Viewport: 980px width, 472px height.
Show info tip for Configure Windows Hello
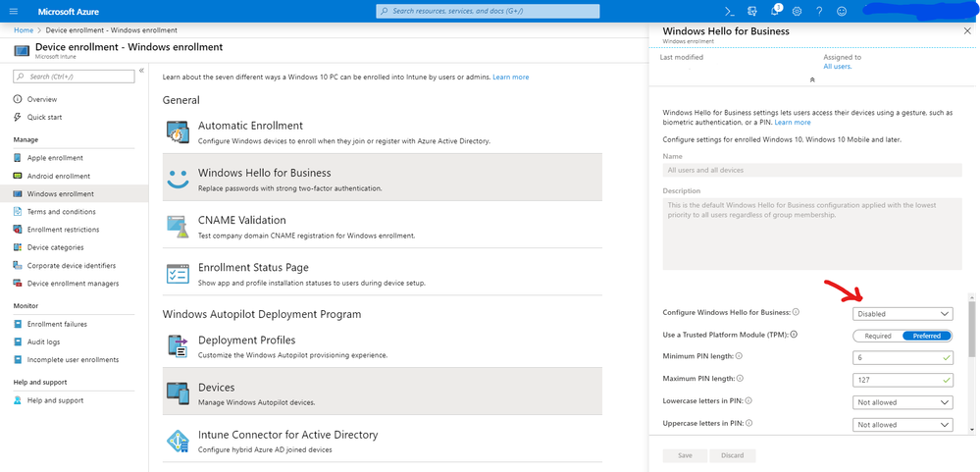click(x=797, y=312)
